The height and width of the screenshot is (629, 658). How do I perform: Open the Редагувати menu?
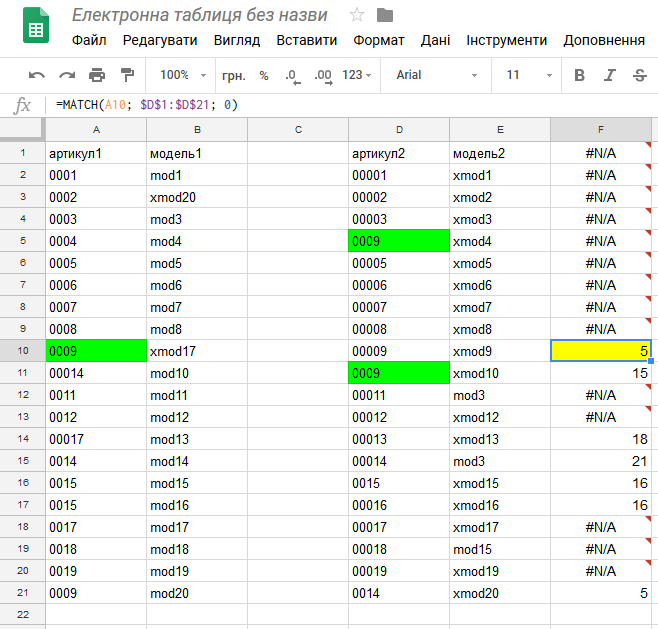[x=160, y=40]
